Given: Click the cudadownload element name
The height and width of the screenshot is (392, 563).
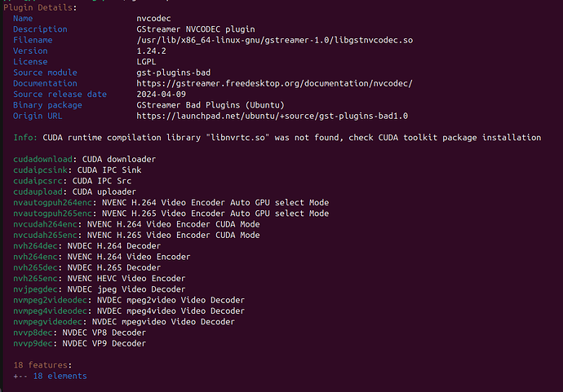Looking at the screenshot, I should (x=44, y=159).
